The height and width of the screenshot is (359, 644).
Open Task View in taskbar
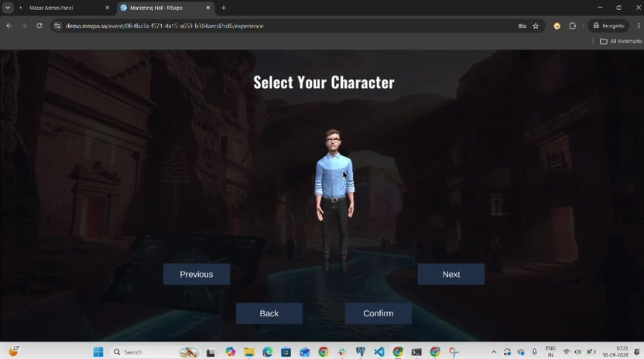click(211, 352)
